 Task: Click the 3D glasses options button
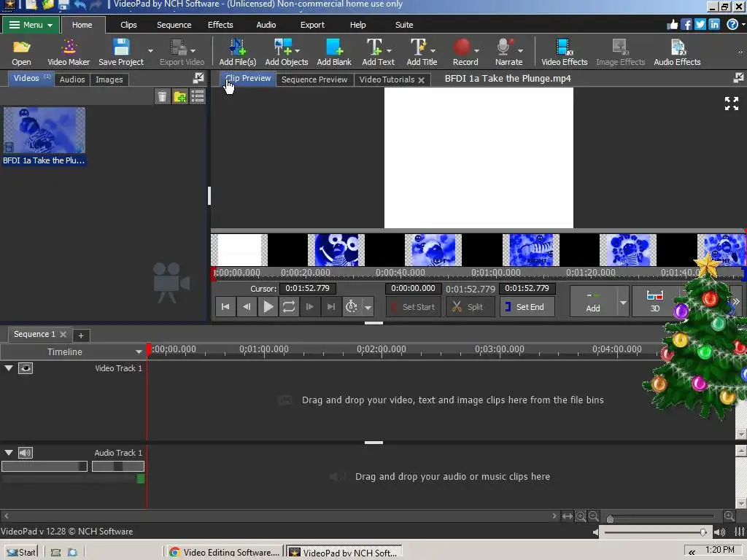click(x=655, y=301)
